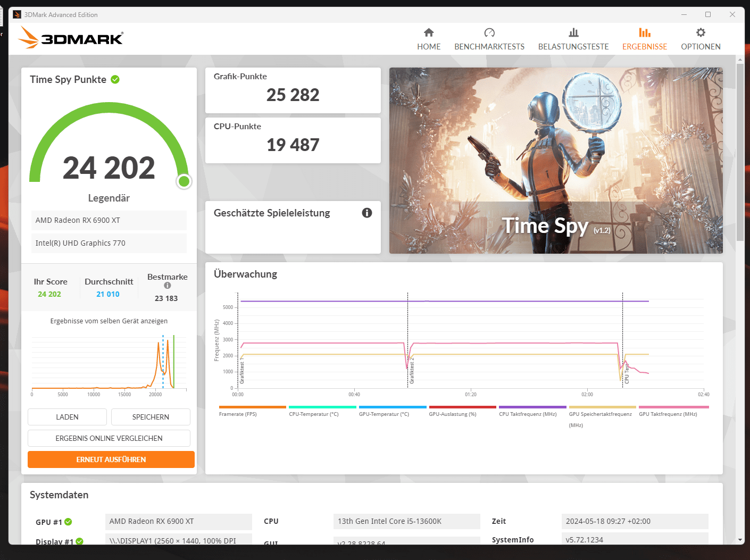750x560 pixels.
Task: Toggle GPU Speichertaktfrequenz legend entry
Action: [x=603, y=417]
